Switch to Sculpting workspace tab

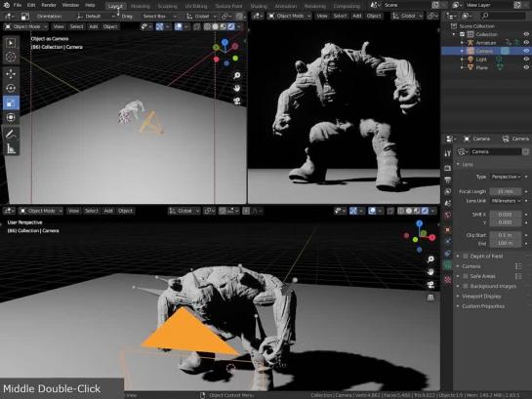[168, 6]
